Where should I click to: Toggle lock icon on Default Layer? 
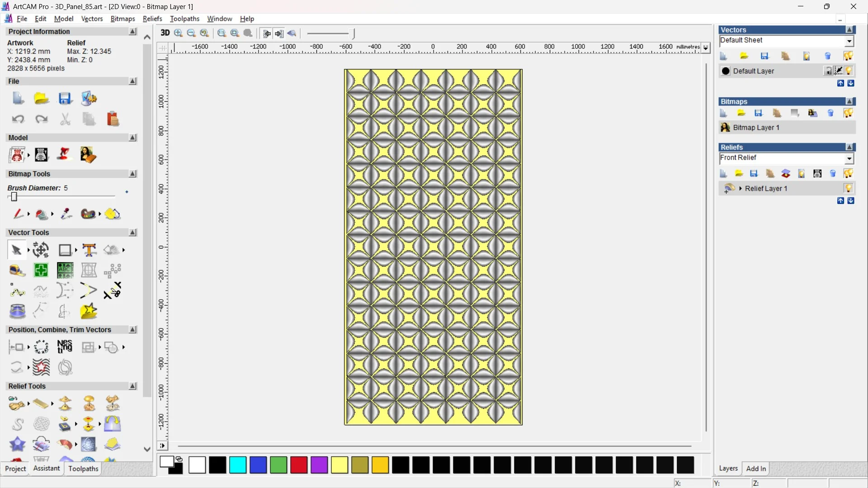point(828,71)
